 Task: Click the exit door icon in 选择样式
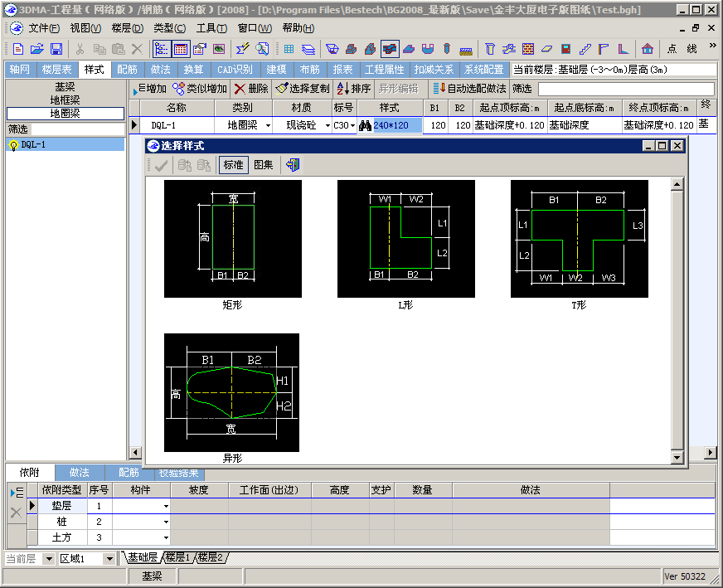point(293,165)
